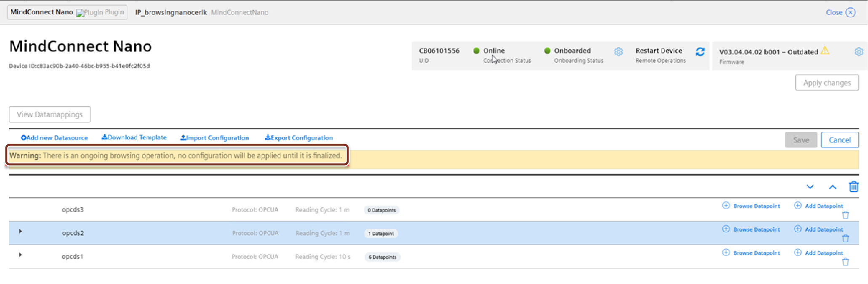Click the Apply changes button
868x284 pixels.
[827, 83]
